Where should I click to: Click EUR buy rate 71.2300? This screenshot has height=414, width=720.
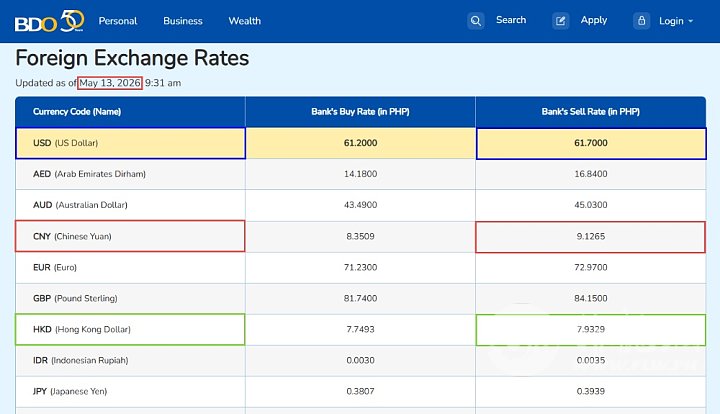[360, 268]
